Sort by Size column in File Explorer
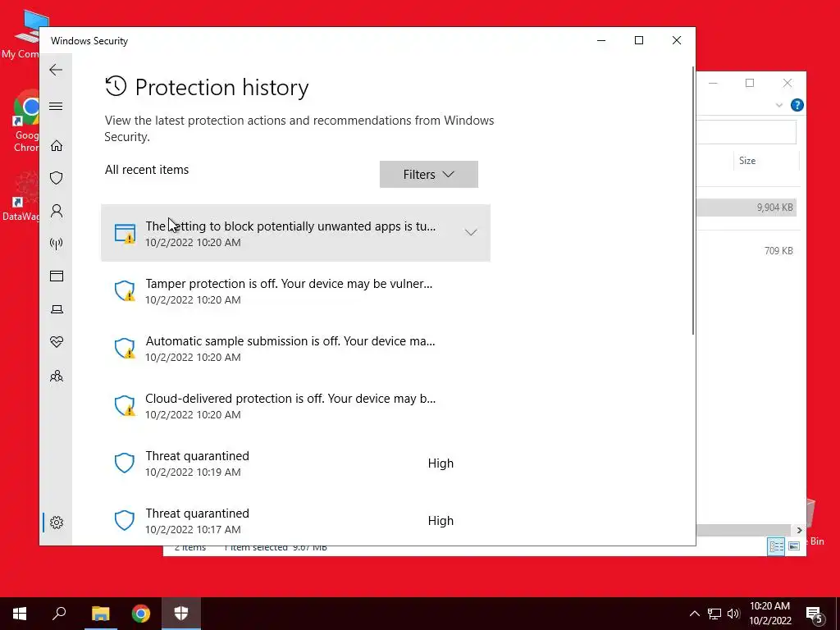Image resolution: width=840 pixels, height=630 pixels. [746, 161]
